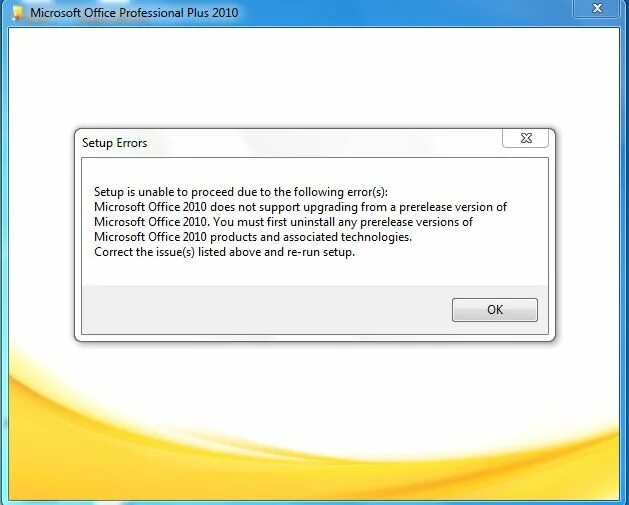Click the Setup Errors dialog title

[114, 143]
